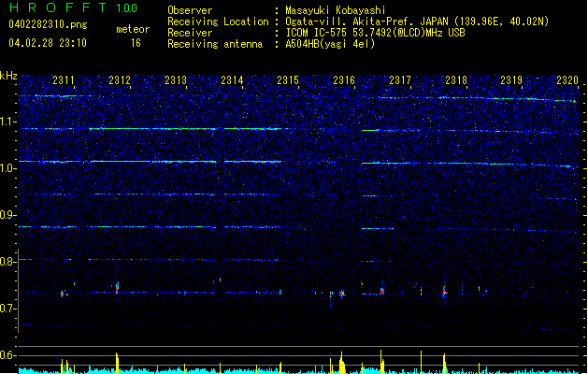
Task: Click the meteor echo burst near 2312
Action: click(x=117, y=288)
